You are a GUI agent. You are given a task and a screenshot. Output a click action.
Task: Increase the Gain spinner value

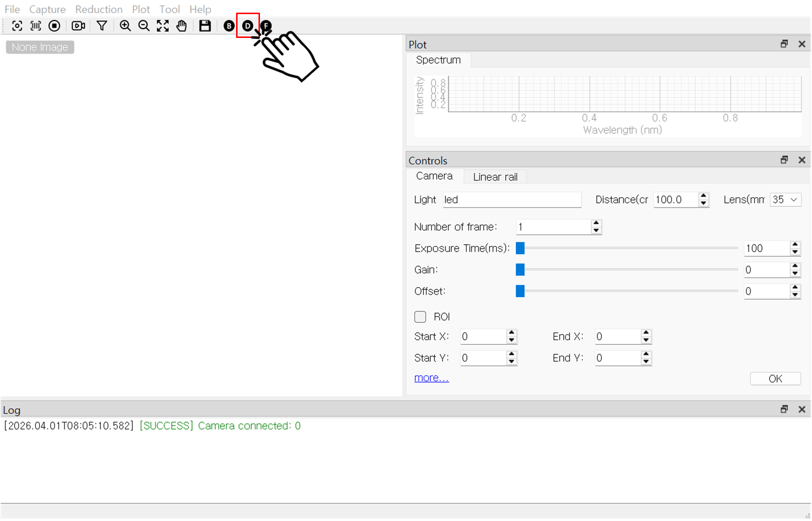pyautogui.click(x=795, y=266)
